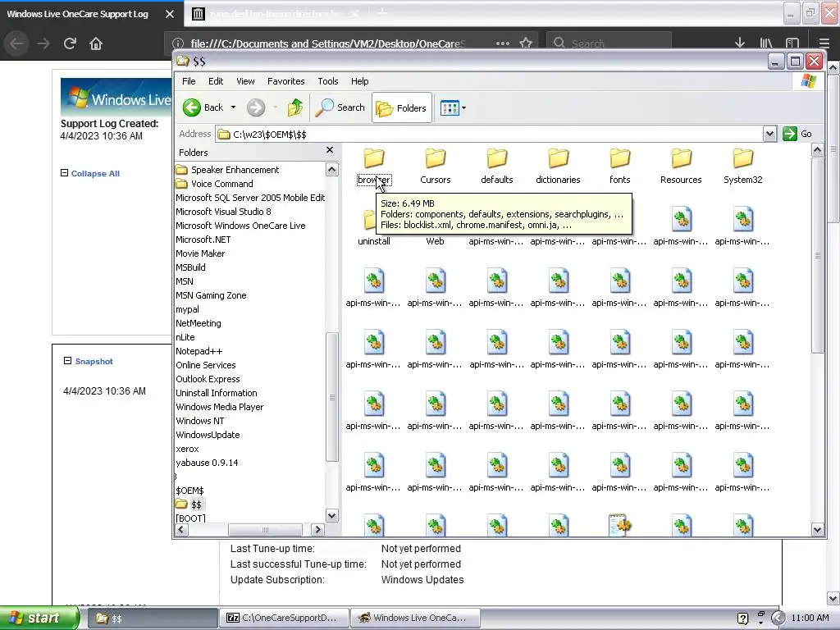Open the Favorites menu
840x630 pixels.
286,81
